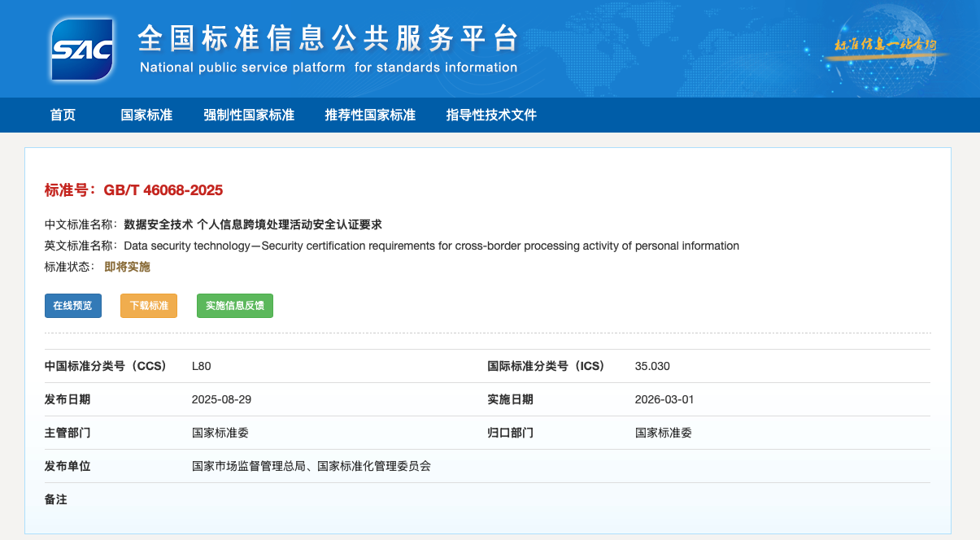Click the 发布单位 value 国家市场监督管理总局
Viewport: 980px width, 540px height.
point(249,466)
